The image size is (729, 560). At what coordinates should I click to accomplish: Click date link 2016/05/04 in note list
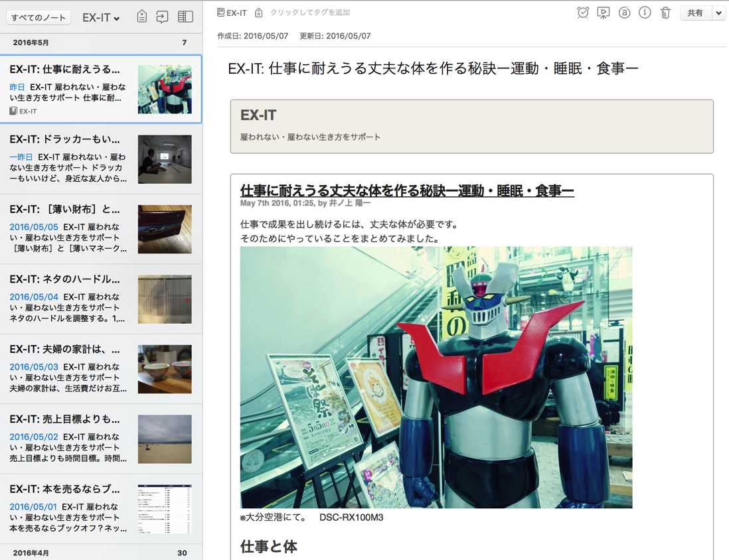(34, 297)
